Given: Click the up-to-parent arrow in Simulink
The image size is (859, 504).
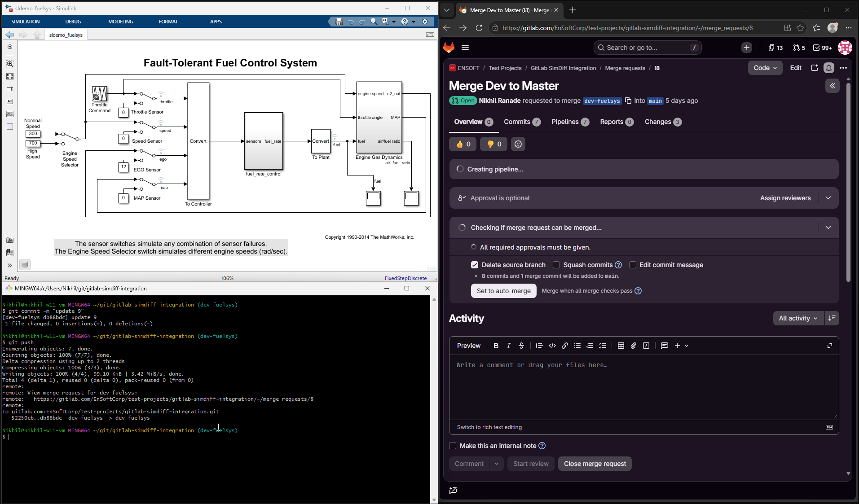Looking at the screenshot, I should coord(37,35).
